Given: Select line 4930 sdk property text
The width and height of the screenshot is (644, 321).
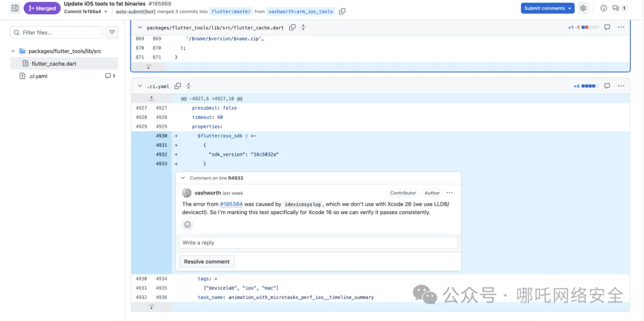Looking at the screenshot, I should (227, 136).
